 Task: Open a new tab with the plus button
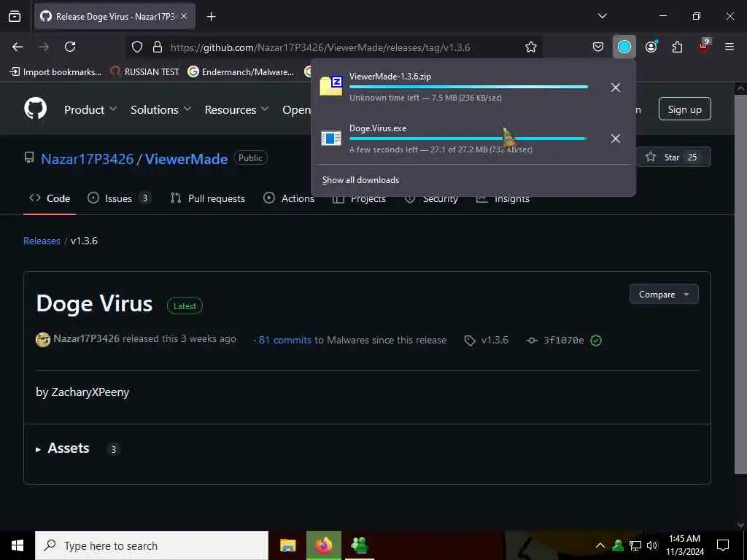tap(211, 17)
